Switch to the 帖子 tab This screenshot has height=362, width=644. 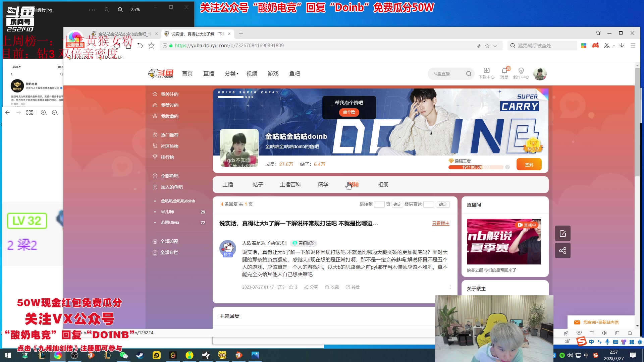point(258,185)
